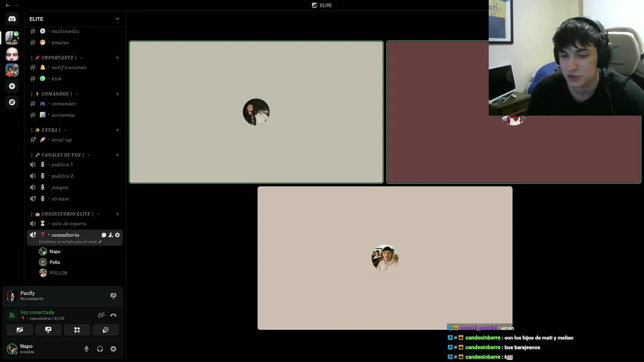The image size is (644, 362).
Task: Join the publico 1 voice channel
Action: 74,164
